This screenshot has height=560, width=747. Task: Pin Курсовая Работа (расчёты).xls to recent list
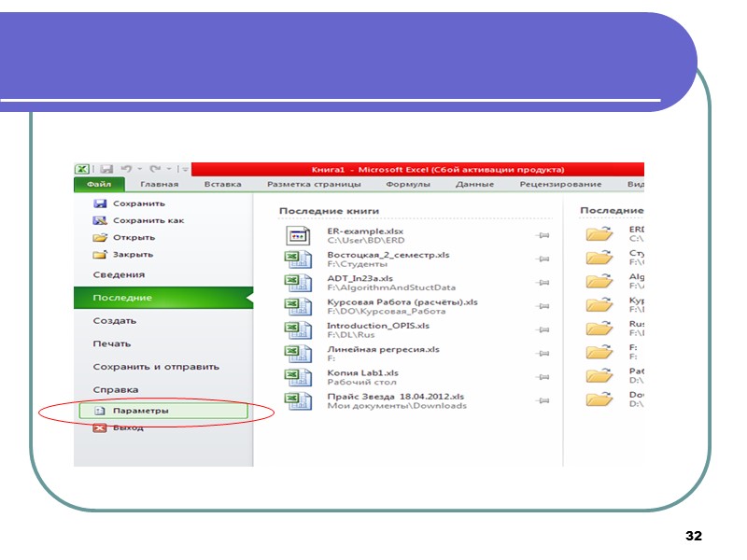(x=543, y=306)
